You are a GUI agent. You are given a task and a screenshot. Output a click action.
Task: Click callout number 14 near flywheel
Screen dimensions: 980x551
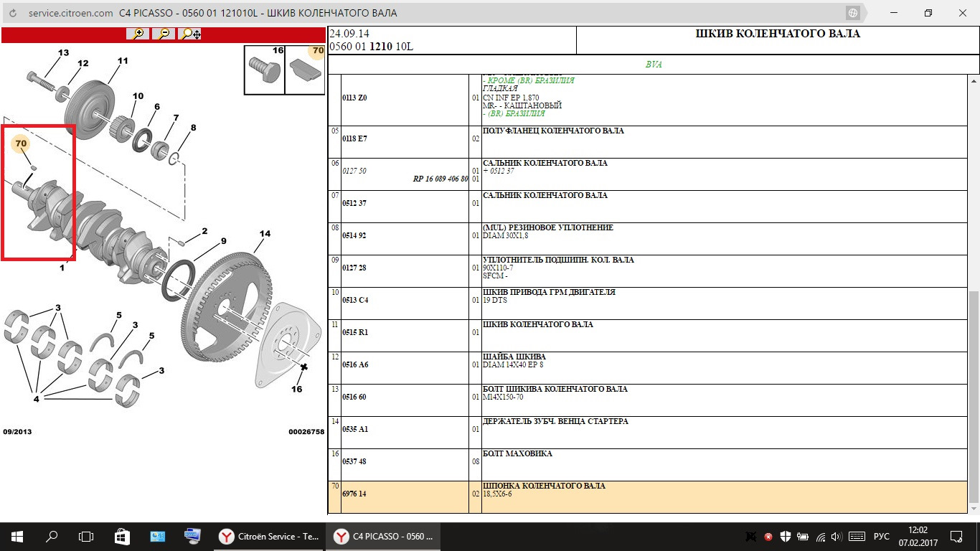265,234
